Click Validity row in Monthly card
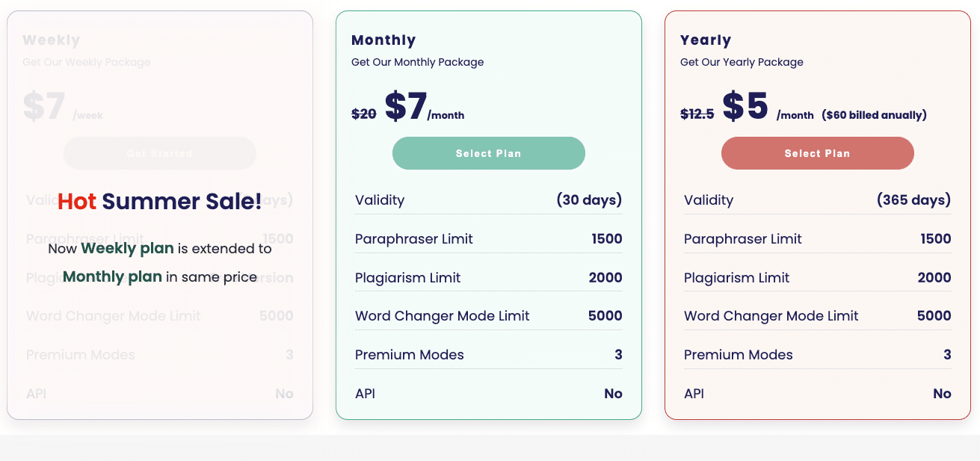The height and width of the screenshot is (461, 980). coord(489,199)
